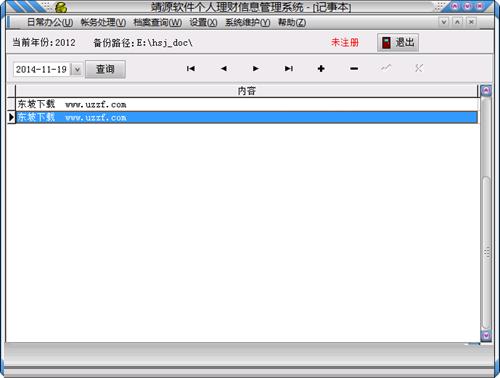Open the 帐务处理(V) menu
The image size is (500, 378).
click(103, 23)
